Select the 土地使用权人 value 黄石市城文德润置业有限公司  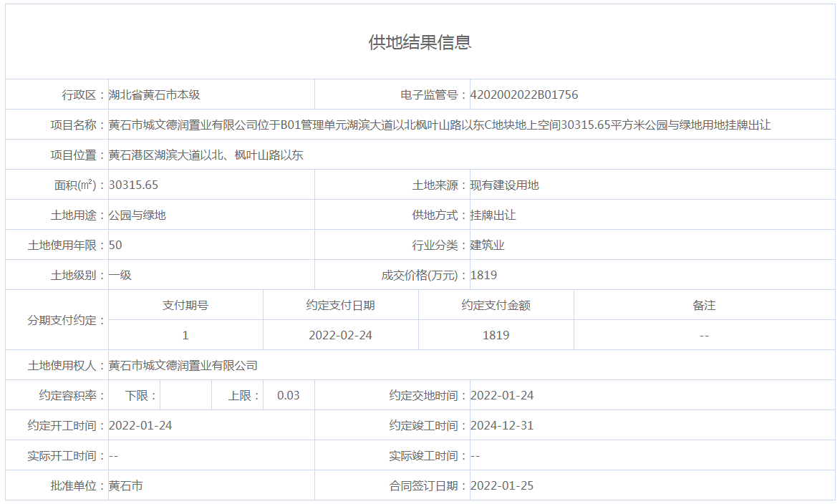pos(183,365)
